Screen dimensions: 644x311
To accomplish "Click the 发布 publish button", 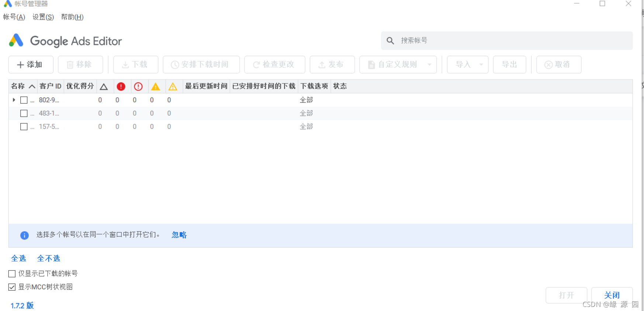I will pos(332,65).
